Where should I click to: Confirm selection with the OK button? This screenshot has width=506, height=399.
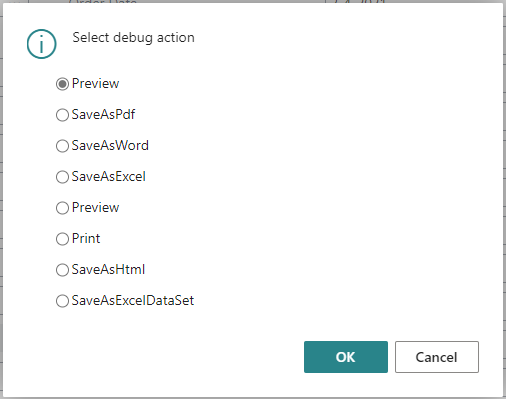click(x=346, y=357)
